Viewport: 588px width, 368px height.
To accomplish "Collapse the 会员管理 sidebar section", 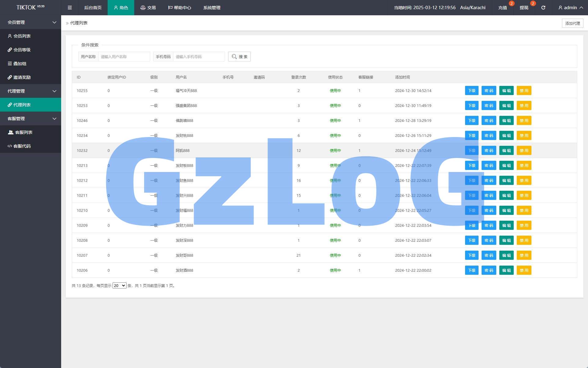I will coord(31,22).
